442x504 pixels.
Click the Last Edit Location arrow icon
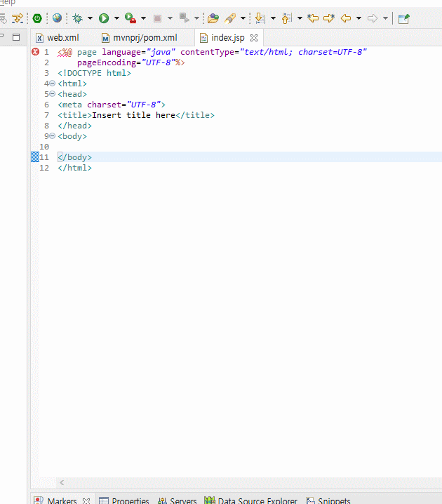[313, 18]
